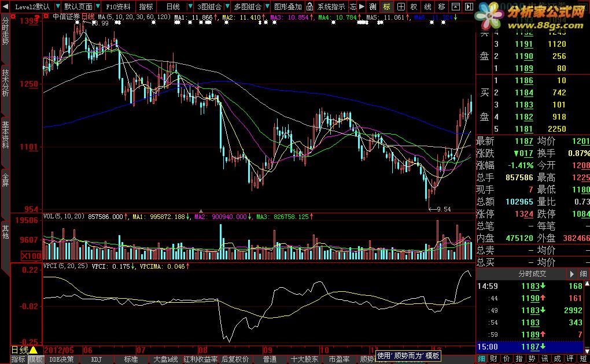The image size is (590, 364).
Task: Click the 指 indicator tab at the bottom right
Action: pos(519,359)
